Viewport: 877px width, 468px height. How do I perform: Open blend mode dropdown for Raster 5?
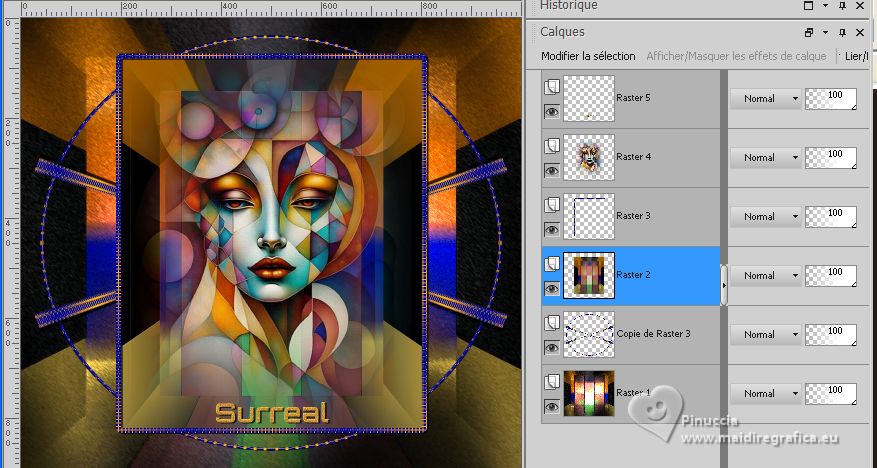coord(766,98)
